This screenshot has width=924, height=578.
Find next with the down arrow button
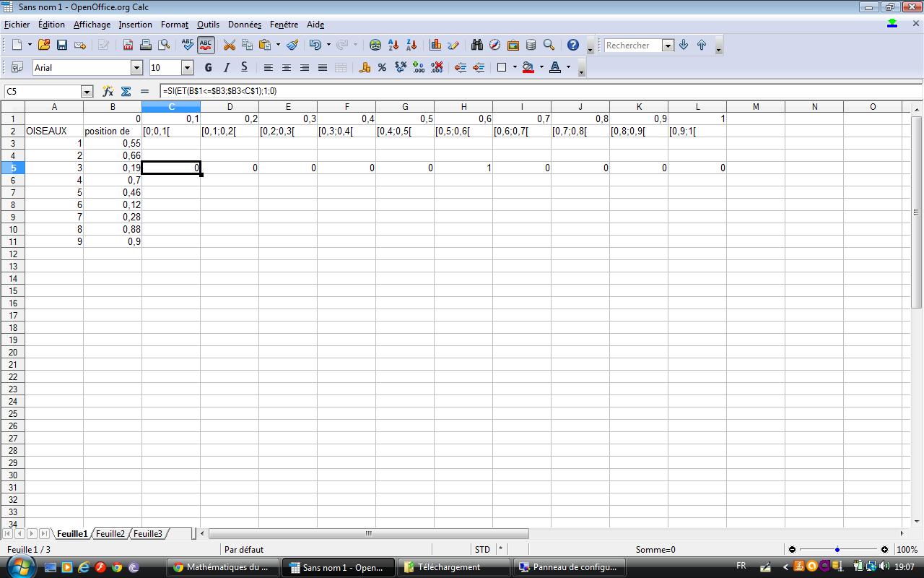click(x=684, y=45)
